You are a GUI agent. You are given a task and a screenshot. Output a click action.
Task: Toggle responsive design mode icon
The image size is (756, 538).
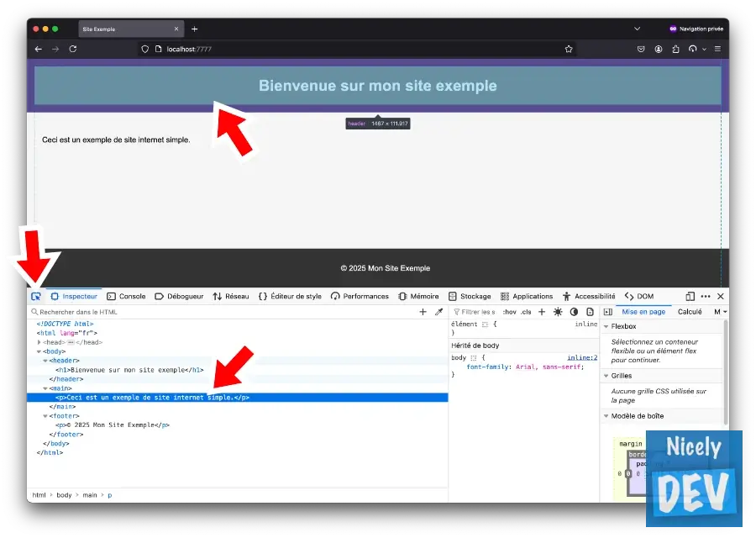[x=690, y=296]
